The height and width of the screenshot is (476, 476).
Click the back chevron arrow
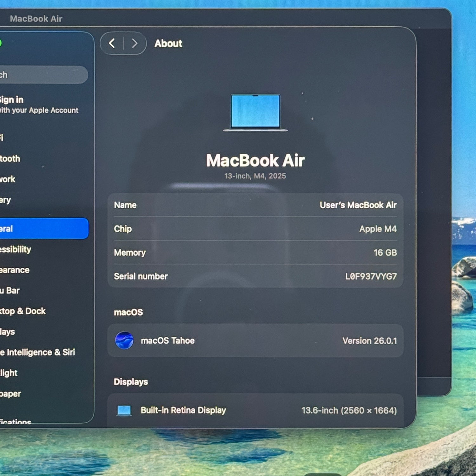112,43
